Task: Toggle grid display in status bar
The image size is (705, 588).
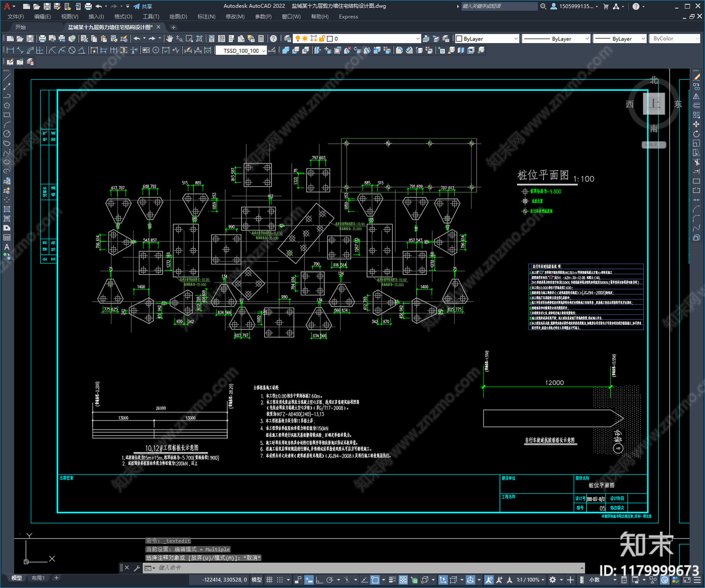Action: [269, 580]
